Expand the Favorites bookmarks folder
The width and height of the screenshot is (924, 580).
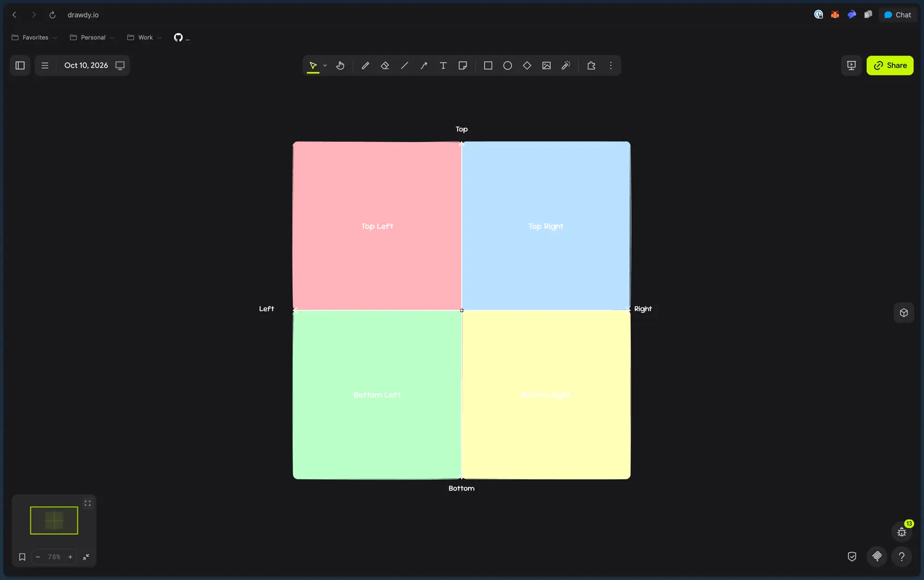pyautogui.click(x=35, y=37)
